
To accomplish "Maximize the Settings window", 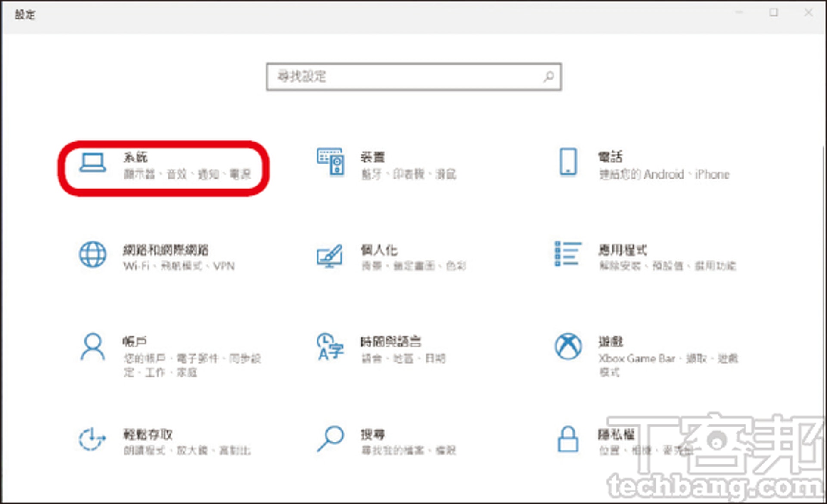I will pos(774,13).
